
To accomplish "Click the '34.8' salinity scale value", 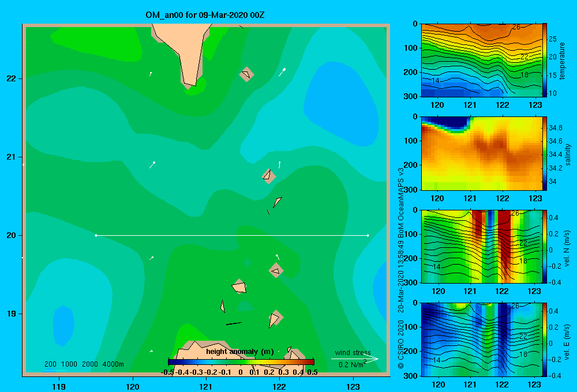I will pyautogui.click(x=556, y=128).
